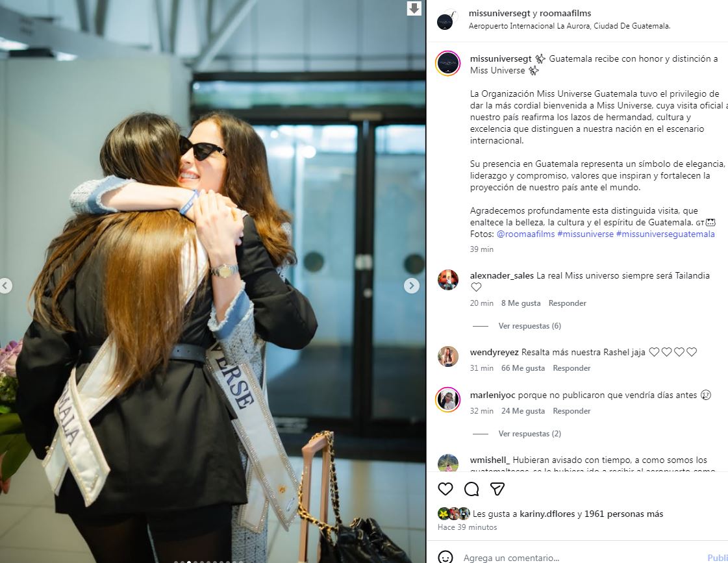Open the #missuniverseguatemala hashtag

[x=665, y=234]
